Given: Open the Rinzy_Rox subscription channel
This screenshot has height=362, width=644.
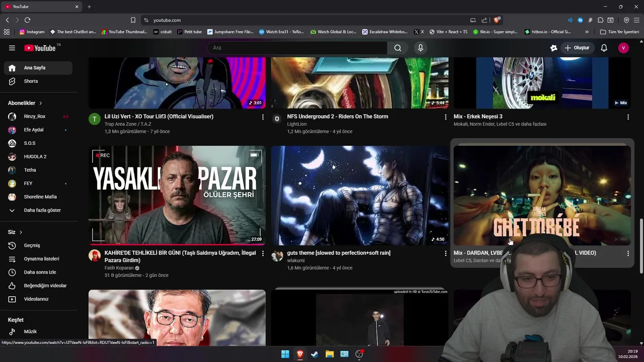Looking at the screenshot, I should [38, 116].
